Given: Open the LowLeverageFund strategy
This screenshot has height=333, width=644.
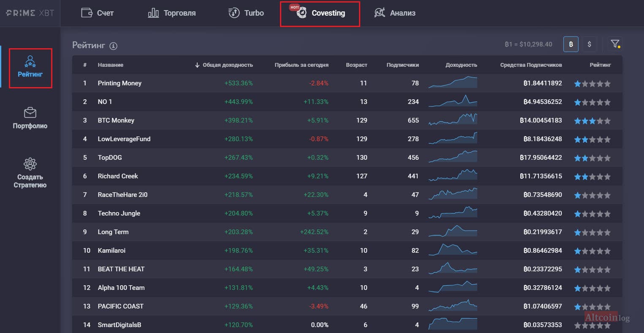Looking at the screenshot, I should coord(124,139).
